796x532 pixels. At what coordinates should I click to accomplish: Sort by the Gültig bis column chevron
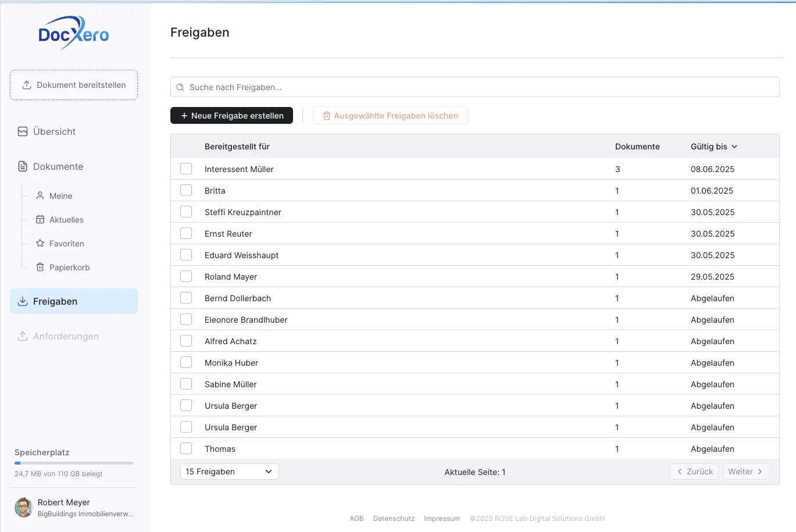734,147
